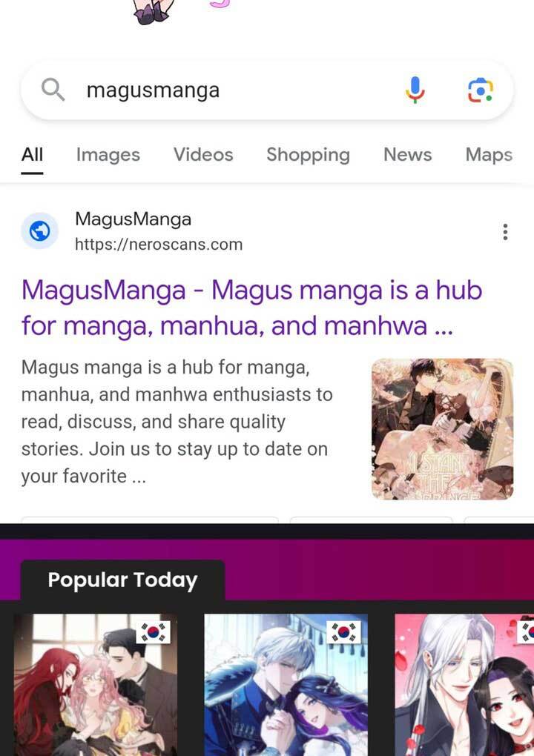
Task: Open Google Lens camera search icon
Action: coord(481,90)
